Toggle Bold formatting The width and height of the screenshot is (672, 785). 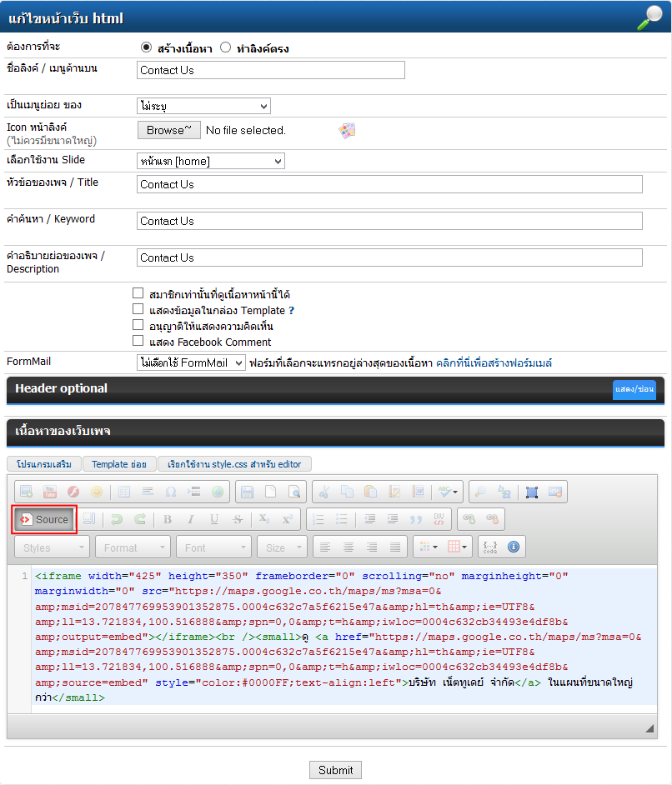168,519
